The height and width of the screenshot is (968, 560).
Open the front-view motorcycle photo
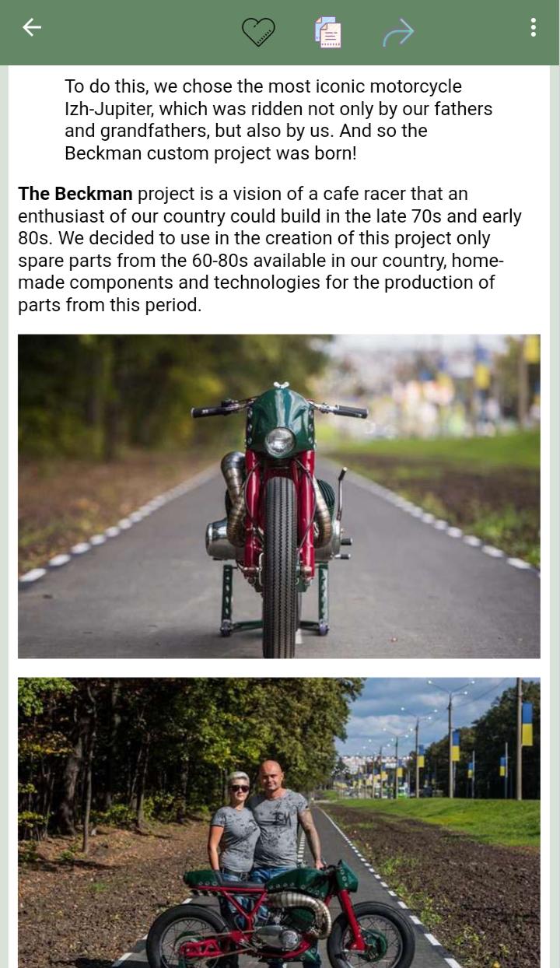click(279, 496)
